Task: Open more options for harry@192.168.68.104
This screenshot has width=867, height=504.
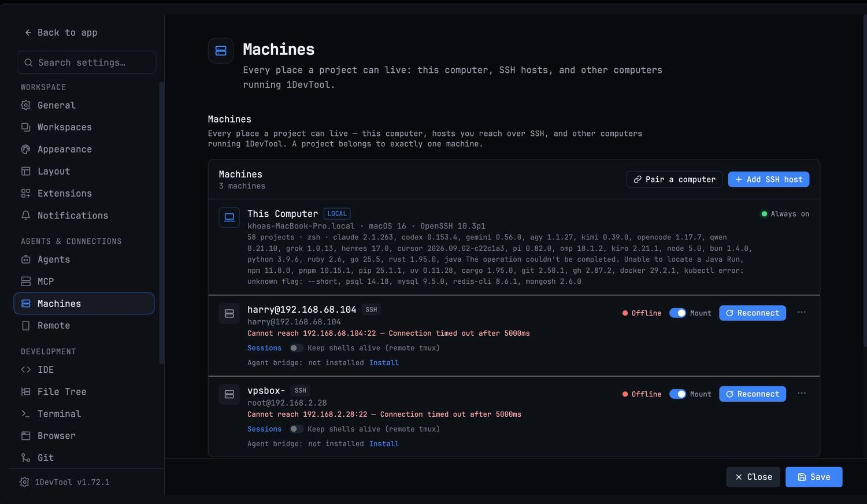Action: pos(802,312)
